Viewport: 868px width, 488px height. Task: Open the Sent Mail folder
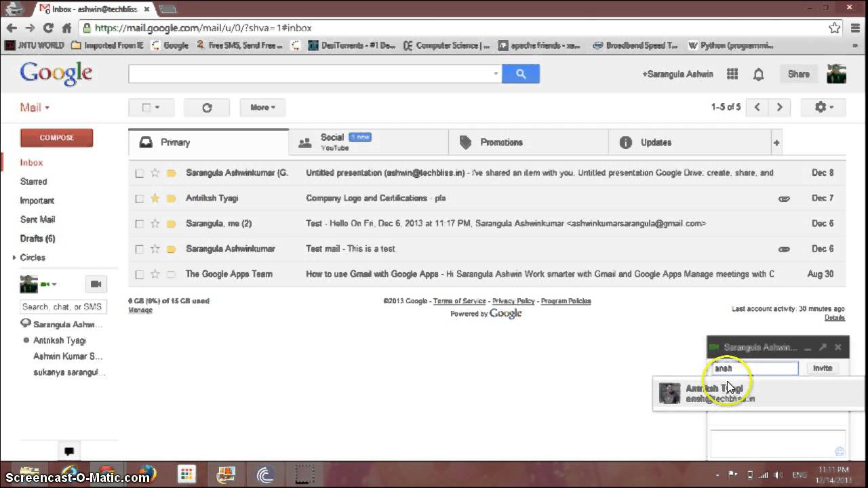[37, 220]
